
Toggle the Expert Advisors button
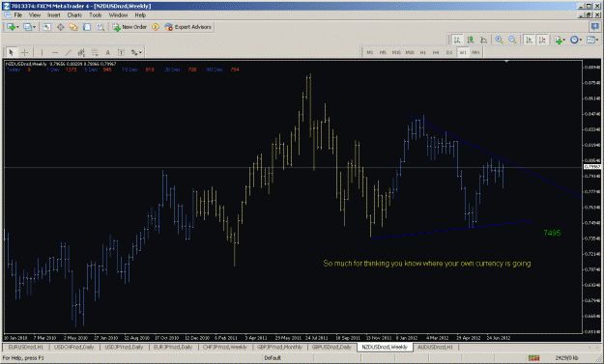click(188, 27)
